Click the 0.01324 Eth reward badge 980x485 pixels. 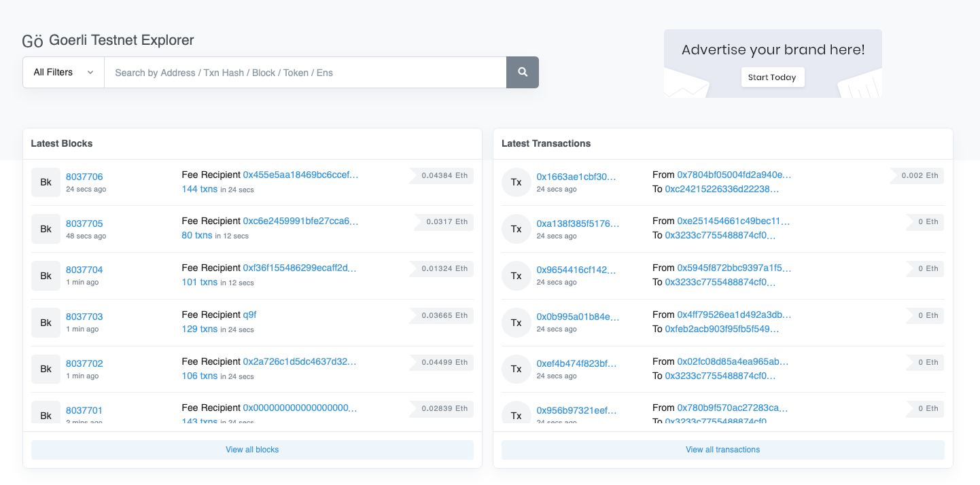(x=441, y=268)
